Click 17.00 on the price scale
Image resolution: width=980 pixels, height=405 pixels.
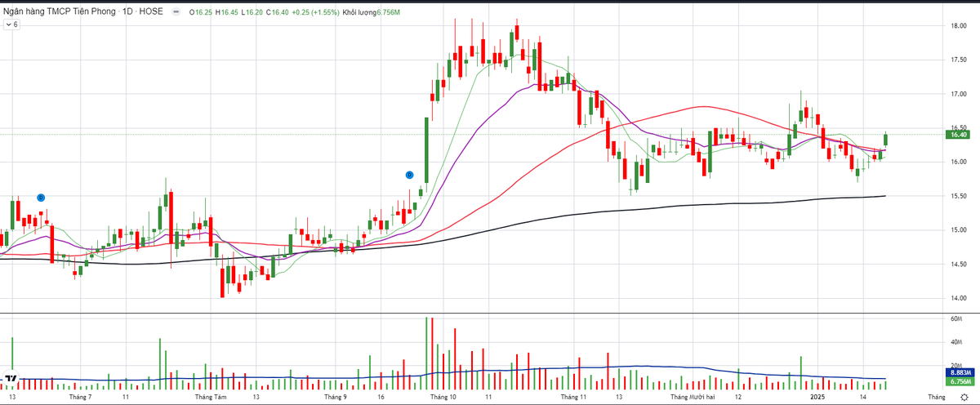click(x=957, y=94)
